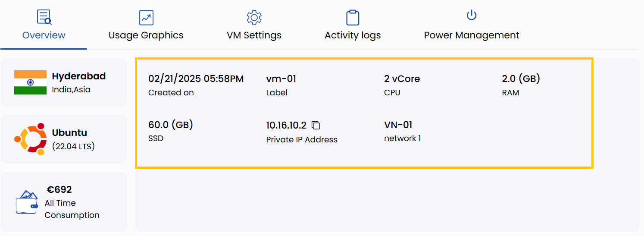644x236 pixels.
Task: Click the wallet consumption icon
Action: click(27, 202)
